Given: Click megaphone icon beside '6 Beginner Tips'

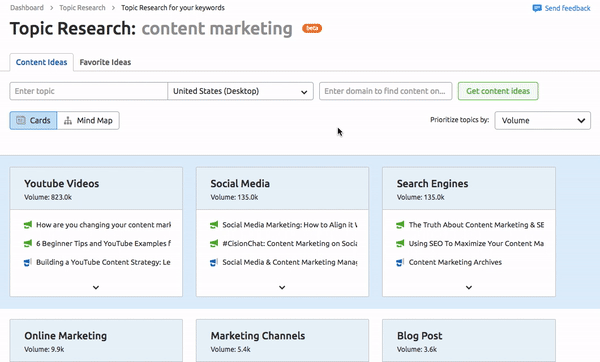Looking at the screenshot, I should coord(28,243).
